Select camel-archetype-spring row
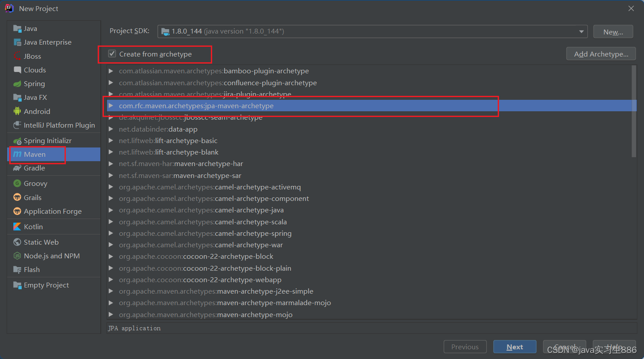Viewport: 644px width, 359px height. tap(369, 233)
